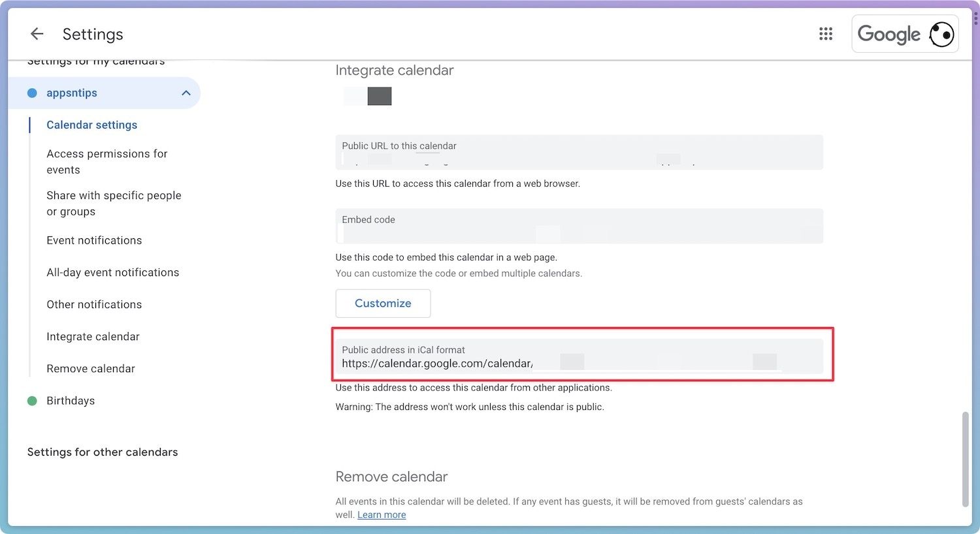
Task: Click the back arrow next to Settings
Action: click(x=37, y=34)
